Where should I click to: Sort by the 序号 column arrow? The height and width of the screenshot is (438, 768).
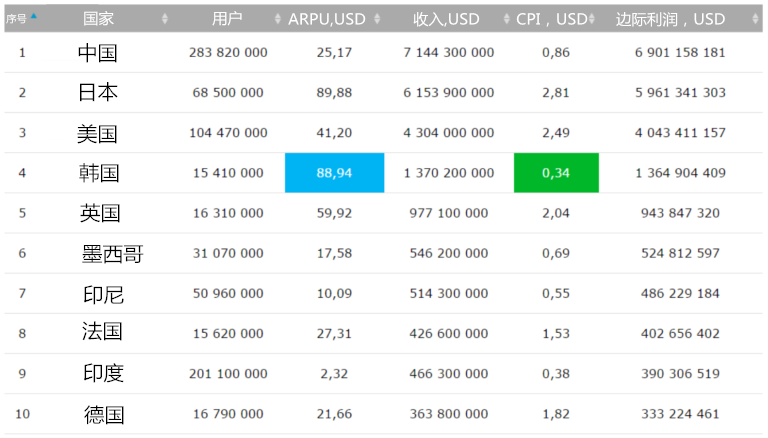click(x=33, y=16)
